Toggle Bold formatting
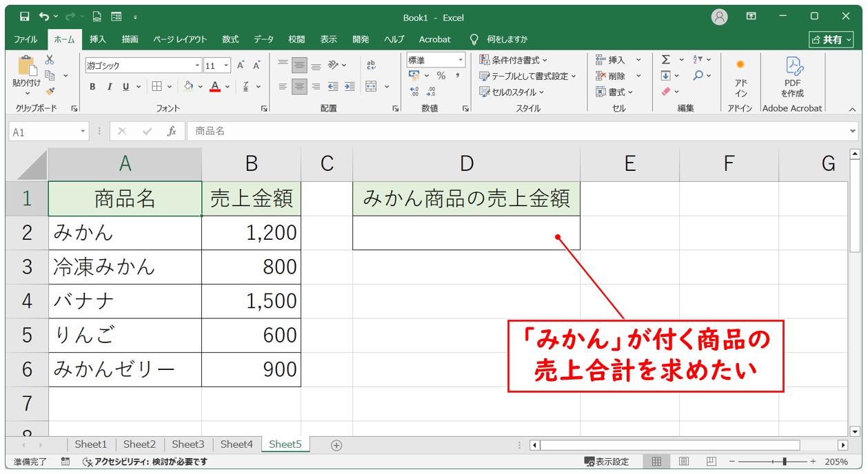Viewport: 868px width, 474px height. coord(92,87)
